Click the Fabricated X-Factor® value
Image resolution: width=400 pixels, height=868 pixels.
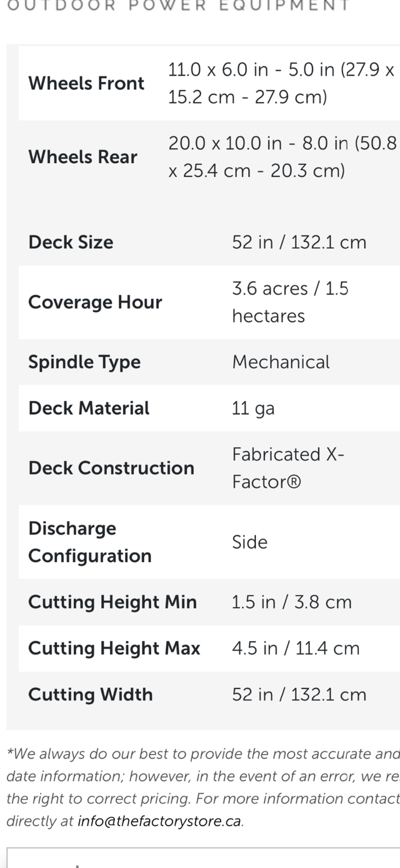tap(287, 468)
